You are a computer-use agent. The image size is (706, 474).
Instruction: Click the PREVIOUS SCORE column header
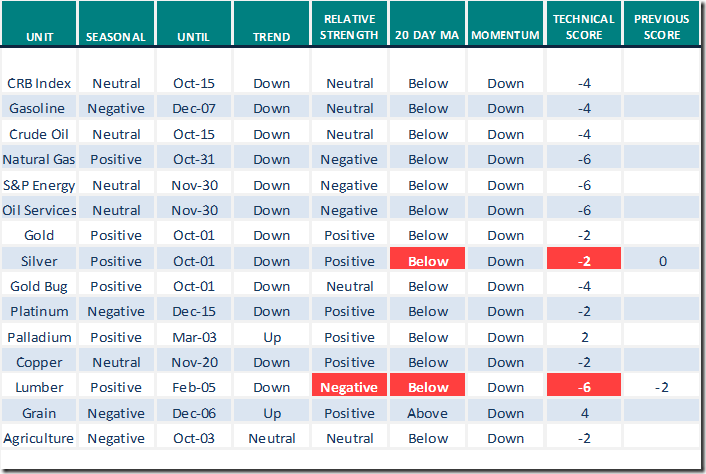(663, 27)
